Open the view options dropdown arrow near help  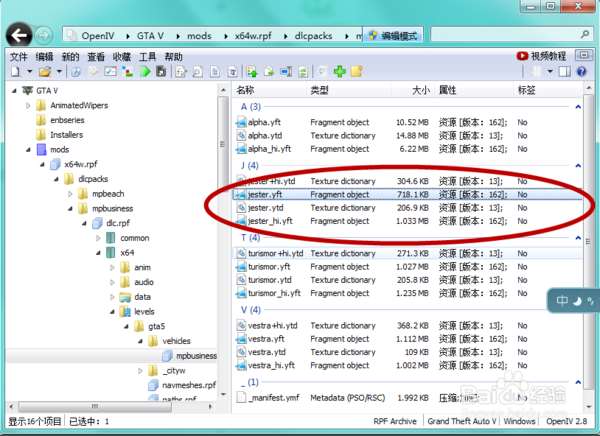pyautogui.click(x=550, y=72)
